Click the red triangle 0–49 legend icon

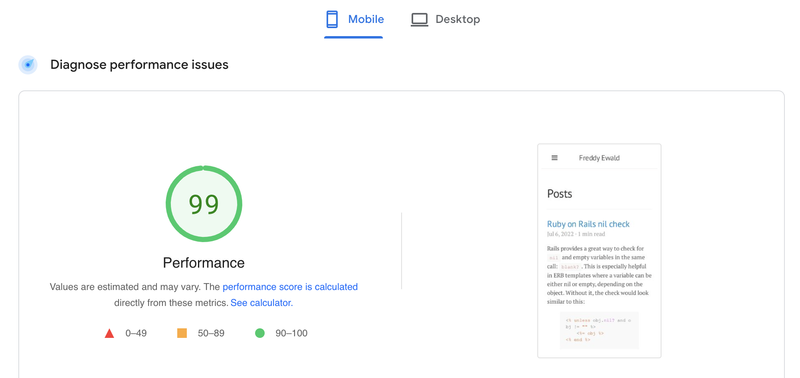pos(109,334)
